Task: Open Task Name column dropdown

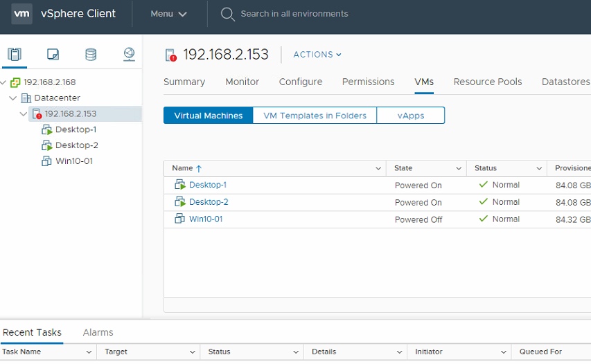Action: coord(89,352)
